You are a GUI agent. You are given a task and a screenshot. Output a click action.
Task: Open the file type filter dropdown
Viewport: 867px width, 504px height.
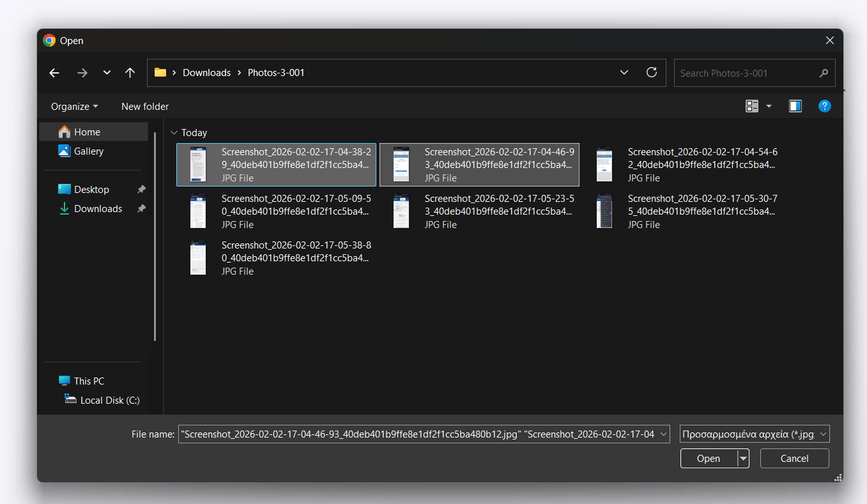755,434
